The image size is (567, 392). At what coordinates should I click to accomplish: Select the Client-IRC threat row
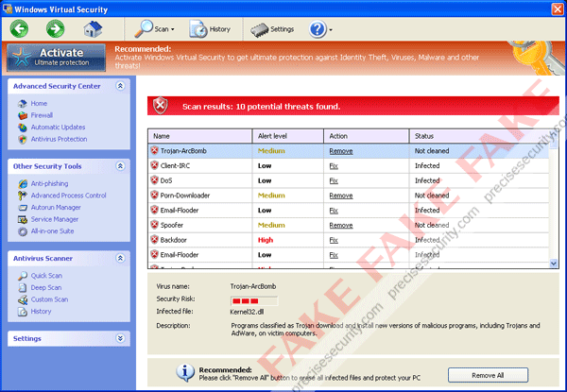(349, 166)
